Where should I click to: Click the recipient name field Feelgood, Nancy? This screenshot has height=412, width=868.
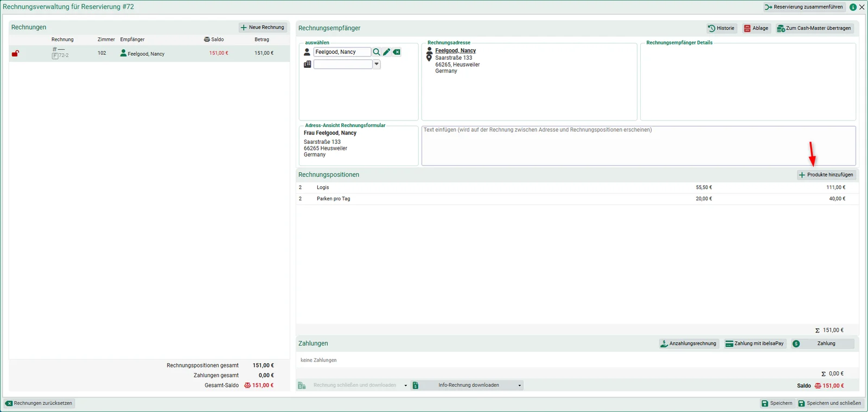coord(342,52)
